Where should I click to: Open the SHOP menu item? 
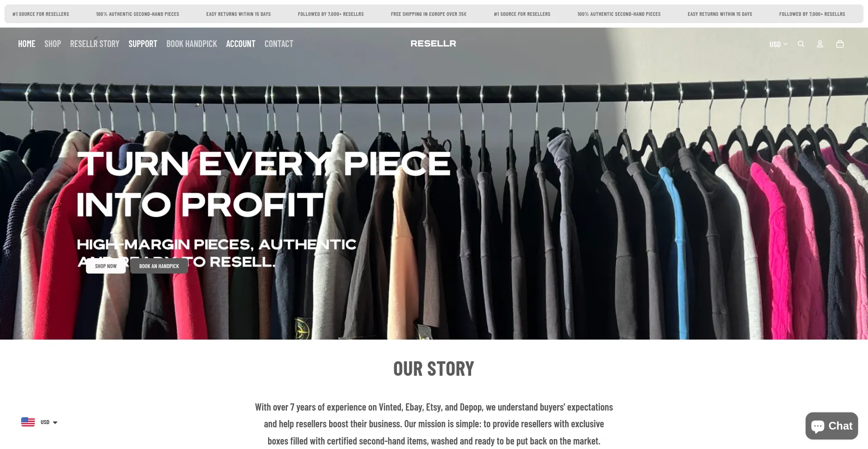[52, 44]
